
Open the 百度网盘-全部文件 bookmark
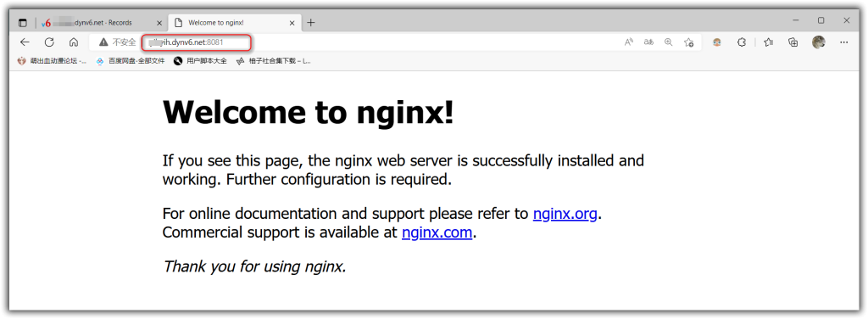point(130,61)
